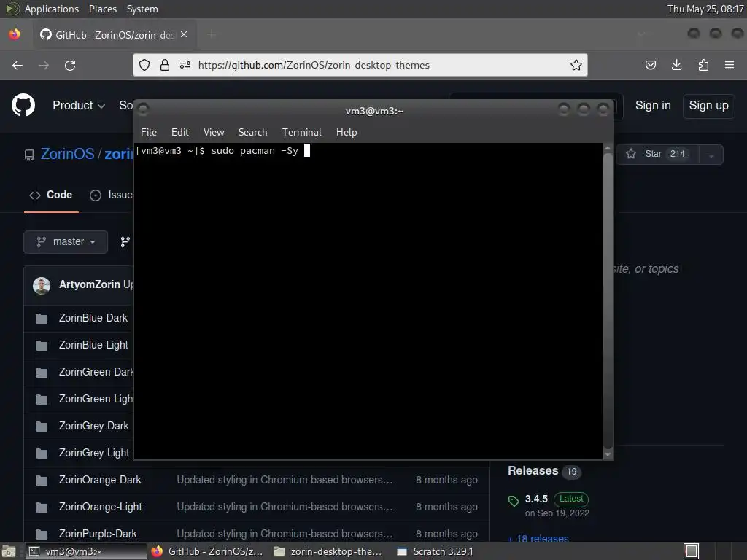The image size is (747, 560).
Task: Open the Places menu in top panel
Action: [102, 9]
